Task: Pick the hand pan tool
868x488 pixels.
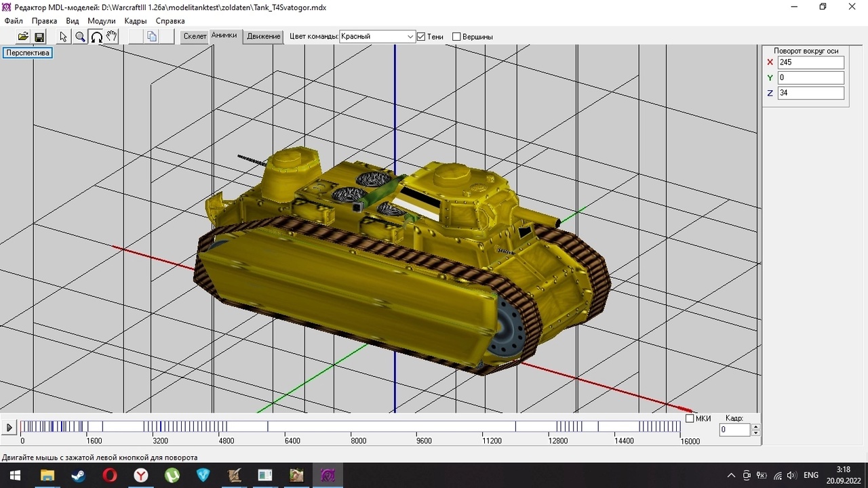Action: click(x=112, y=37)
